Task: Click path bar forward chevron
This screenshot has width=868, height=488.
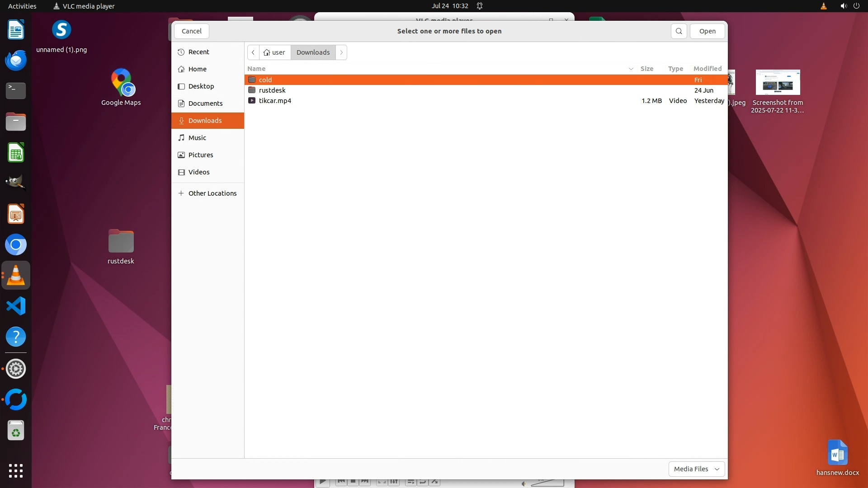Action: (x=341, y=52)
